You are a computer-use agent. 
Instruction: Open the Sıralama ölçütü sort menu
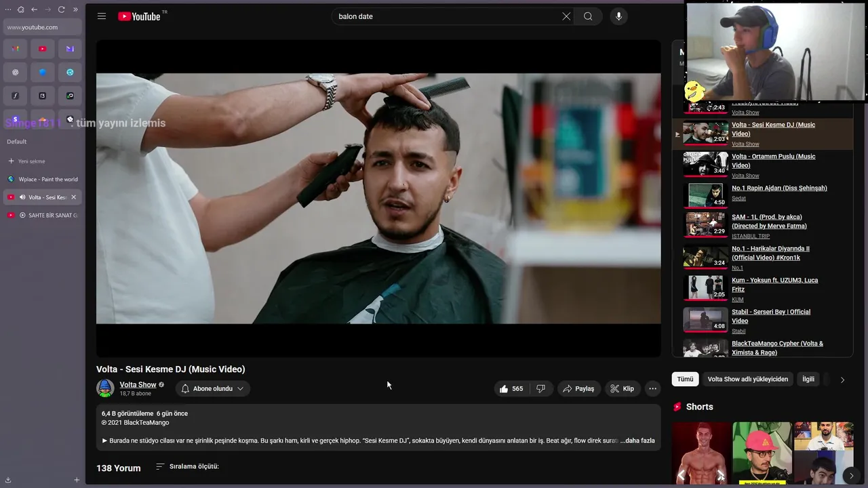click(187, 466)
